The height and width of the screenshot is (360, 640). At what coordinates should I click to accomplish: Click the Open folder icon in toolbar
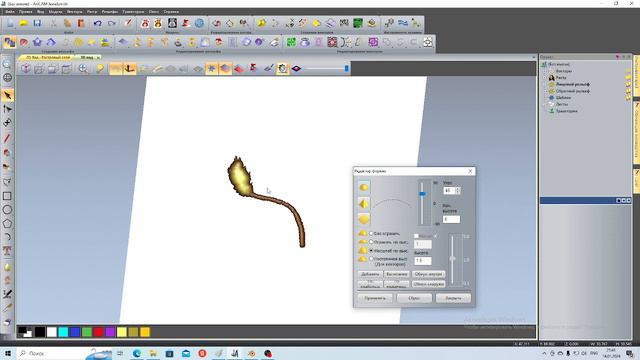[x=23, y=23]
